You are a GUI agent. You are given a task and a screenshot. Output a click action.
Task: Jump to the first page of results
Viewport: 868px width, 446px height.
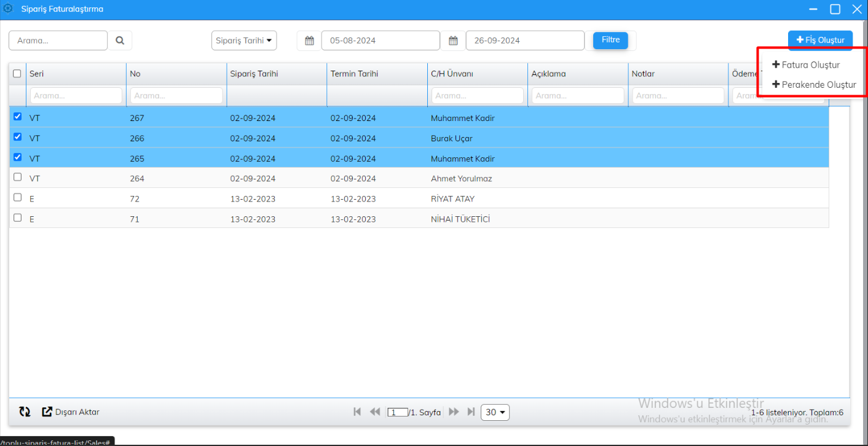pos(357,412)
